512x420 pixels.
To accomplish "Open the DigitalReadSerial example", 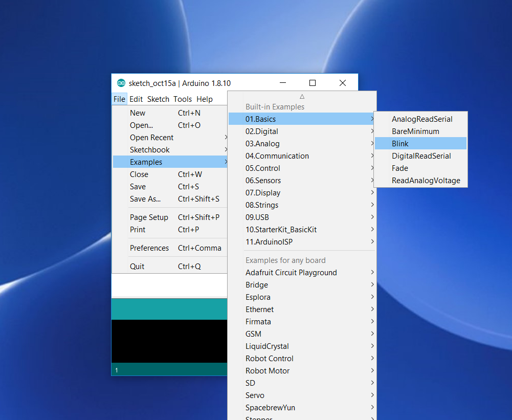I will pyautogui.click(x=420, y=156).
